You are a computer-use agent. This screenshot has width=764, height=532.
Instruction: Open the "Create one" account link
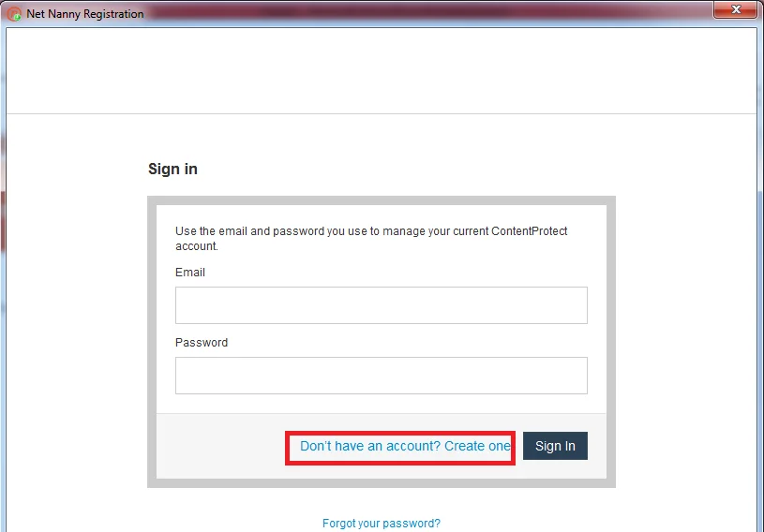pos(477,446)
